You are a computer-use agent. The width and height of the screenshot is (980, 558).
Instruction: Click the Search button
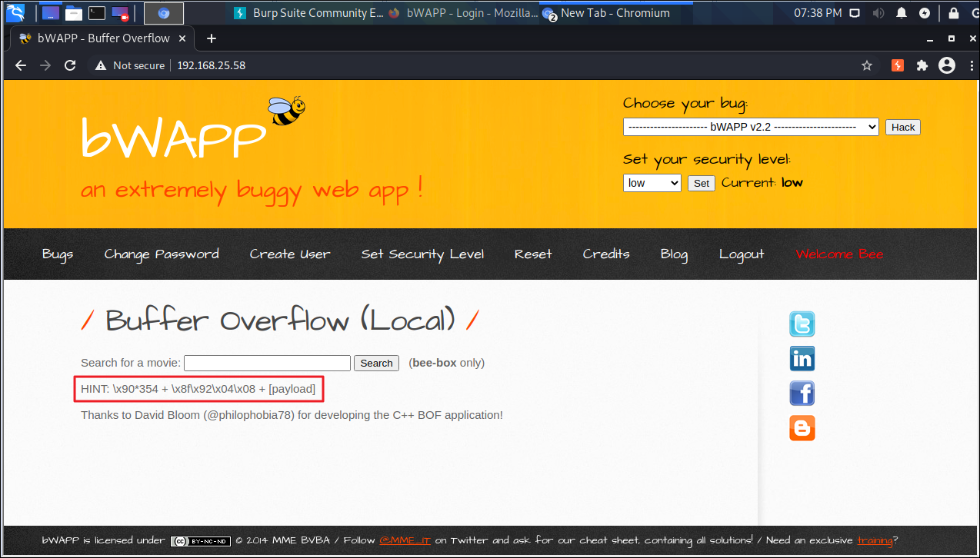pos(377,363)
